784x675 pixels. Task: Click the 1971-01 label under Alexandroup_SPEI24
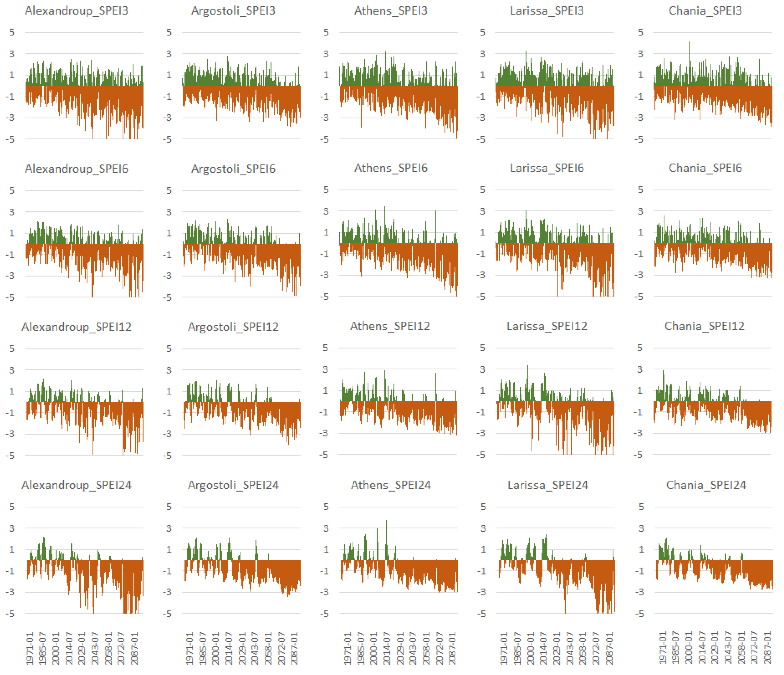coord(30,648)
